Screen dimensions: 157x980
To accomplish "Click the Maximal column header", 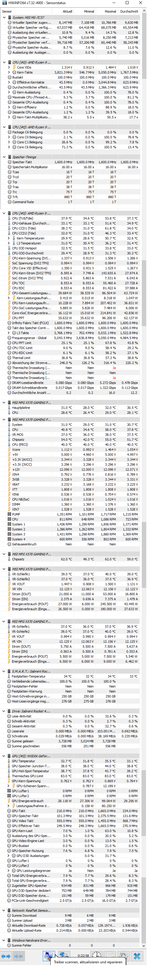I will (110, 11).
